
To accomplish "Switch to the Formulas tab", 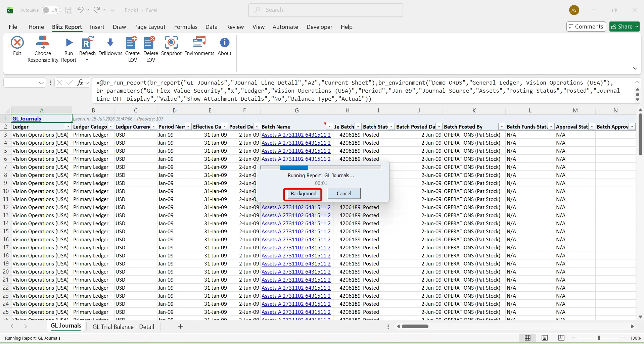I will [x=186, y=27].
